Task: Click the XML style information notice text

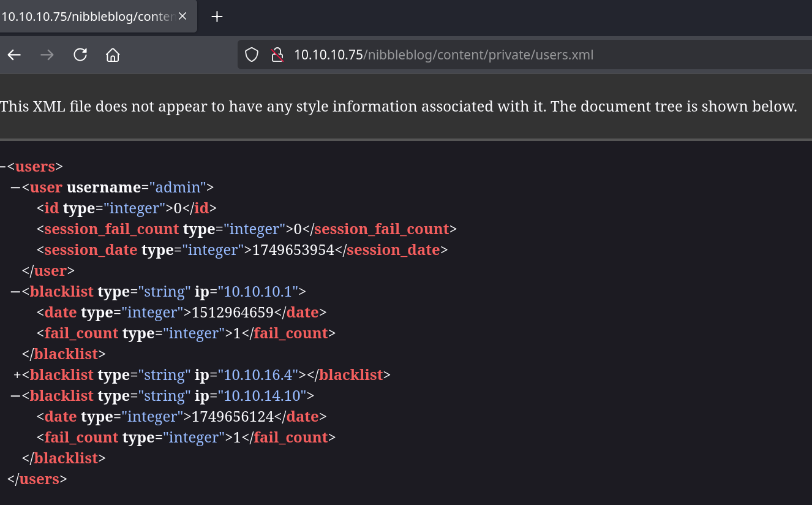Action: click(x=398, y=107)
